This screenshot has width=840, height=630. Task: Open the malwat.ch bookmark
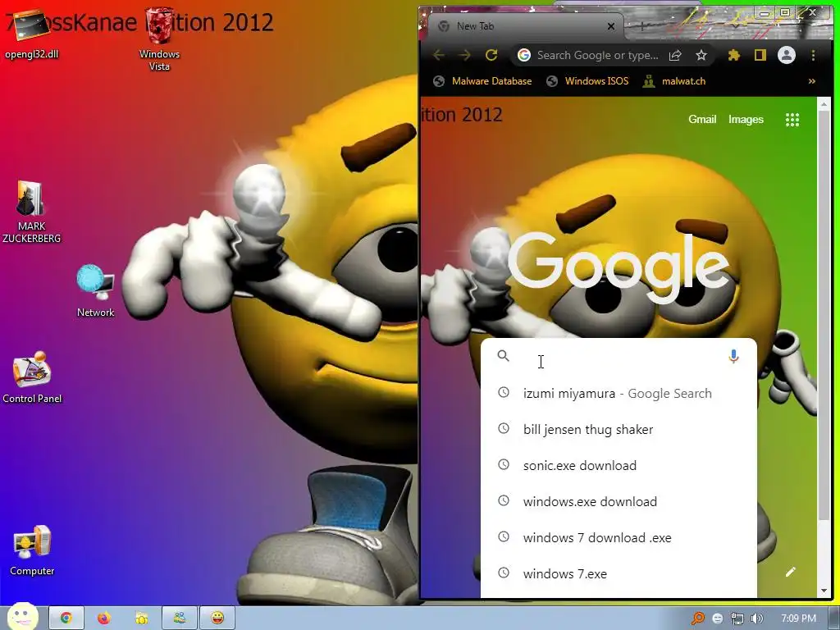click(674, 81)
